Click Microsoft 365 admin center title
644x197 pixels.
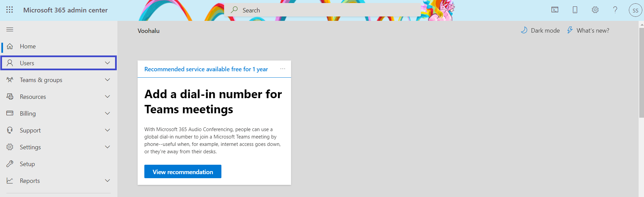pos(65,10)
